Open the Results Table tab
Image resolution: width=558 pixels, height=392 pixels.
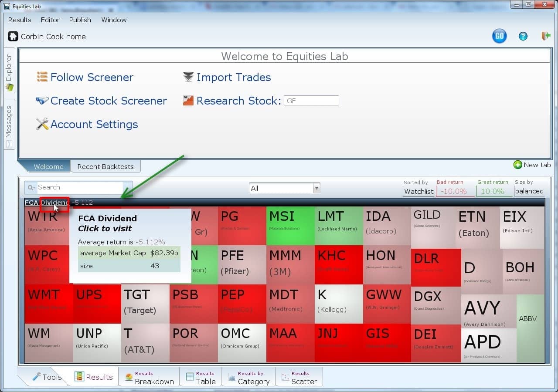click(200, 377)
